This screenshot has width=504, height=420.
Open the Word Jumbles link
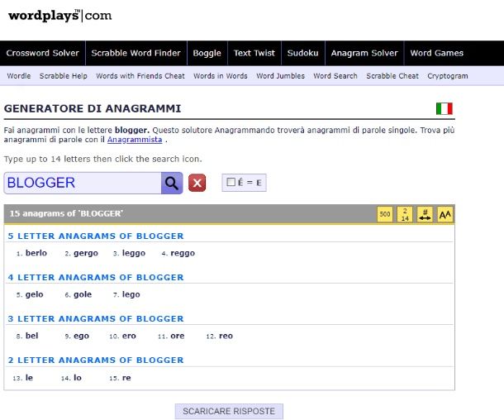coord(281,76)
